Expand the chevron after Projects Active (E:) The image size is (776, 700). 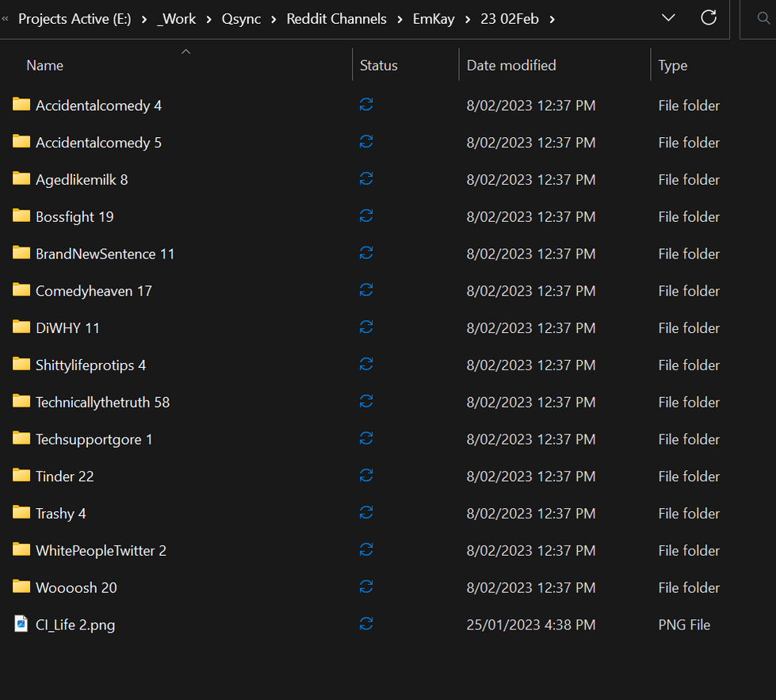[144, 19]
